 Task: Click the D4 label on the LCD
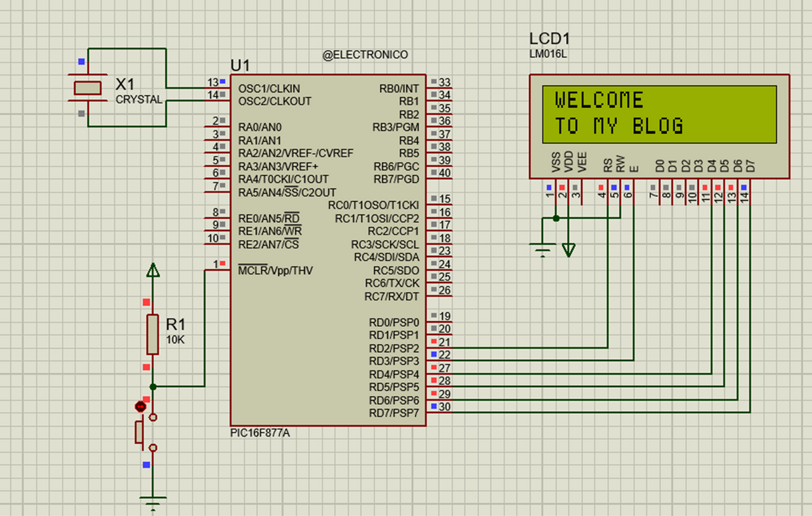coord(712,166)
